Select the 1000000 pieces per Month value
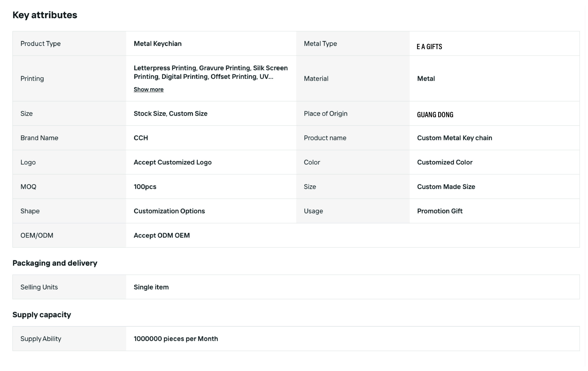The height and width of the screenshot is (371, 588). click(x=176, y=339)
